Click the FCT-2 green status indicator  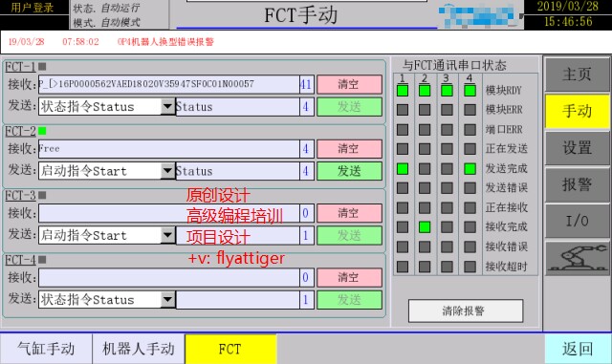42,131
